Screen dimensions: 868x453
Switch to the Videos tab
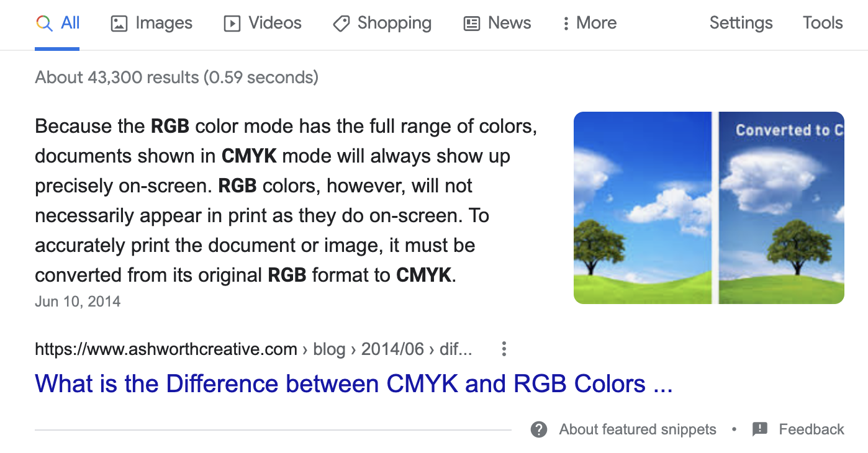[263, 24]
